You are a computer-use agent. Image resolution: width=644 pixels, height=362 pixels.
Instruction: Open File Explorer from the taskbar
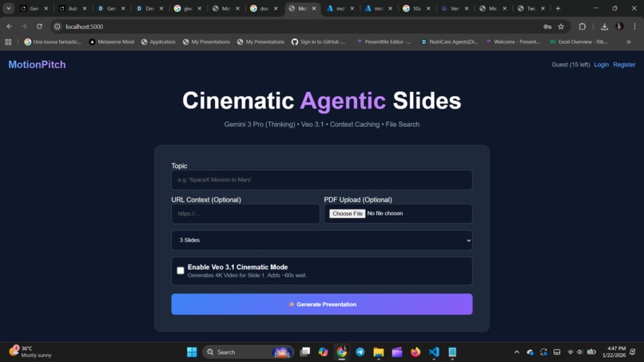coord(379,352)
